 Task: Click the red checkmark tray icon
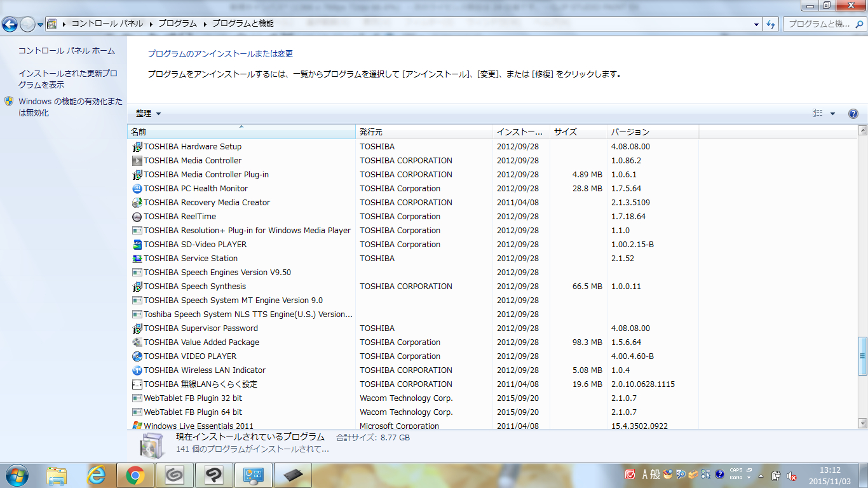point(630,474)
